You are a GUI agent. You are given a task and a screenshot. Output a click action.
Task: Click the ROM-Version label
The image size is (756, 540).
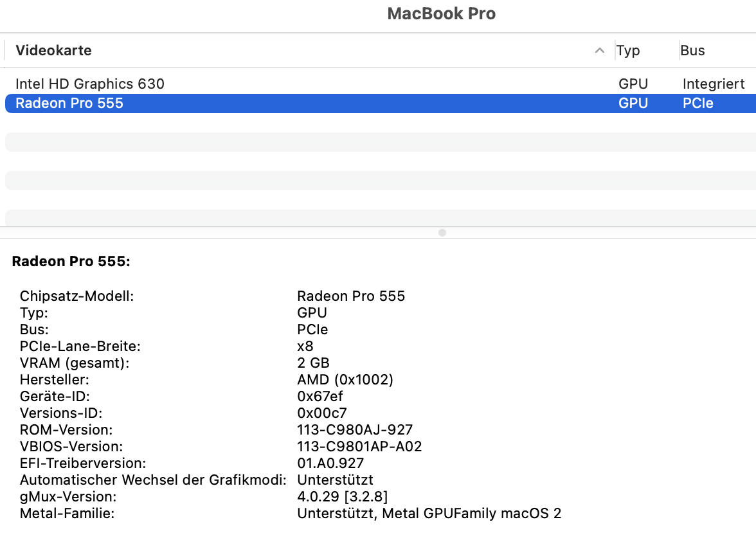tap(66, 430)
